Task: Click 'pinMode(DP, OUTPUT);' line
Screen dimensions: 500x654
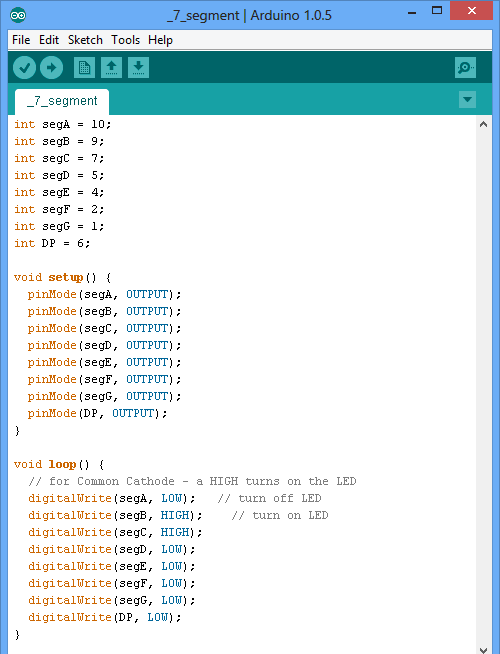Action: pyautogui.click(x=97, y=413)
